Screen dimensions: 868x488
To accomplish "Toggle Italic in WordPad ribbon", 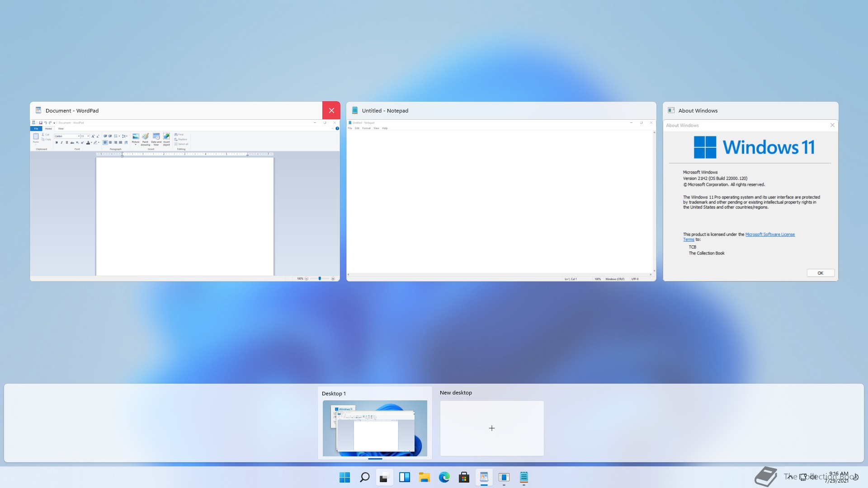I will tap(61, 142).
